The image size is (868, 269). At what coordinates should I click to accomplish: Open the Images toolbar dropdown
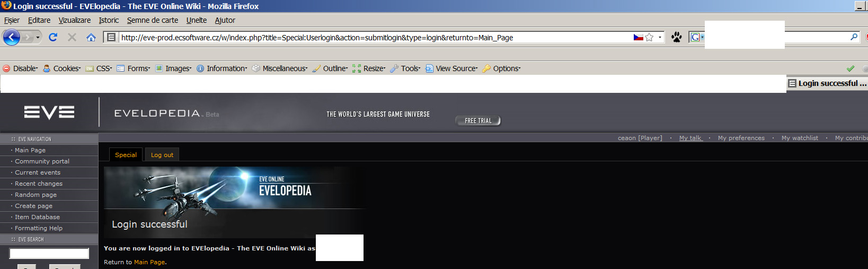coord(173,68)
